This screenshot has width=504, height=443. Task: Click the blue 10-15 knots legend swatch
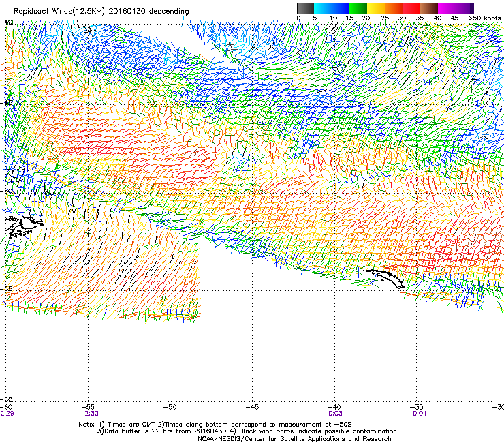[x=341, y=8]
